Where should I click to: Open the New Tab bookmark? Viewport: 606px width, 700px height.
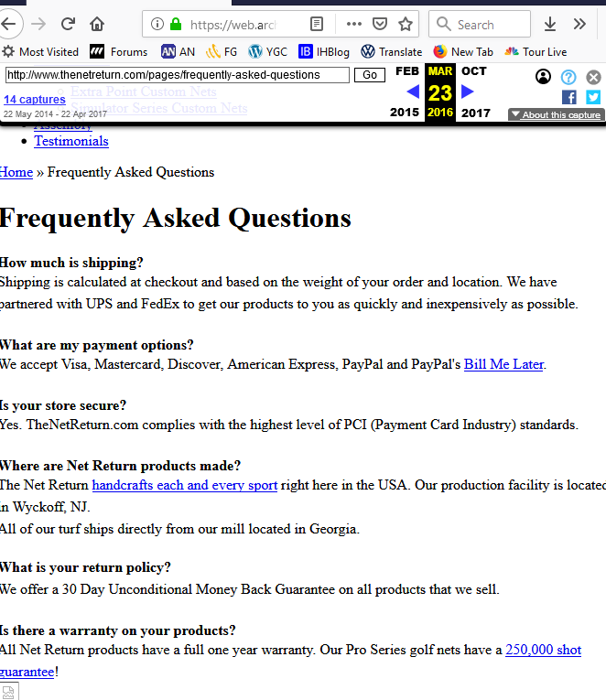click(x=463, y=52)
